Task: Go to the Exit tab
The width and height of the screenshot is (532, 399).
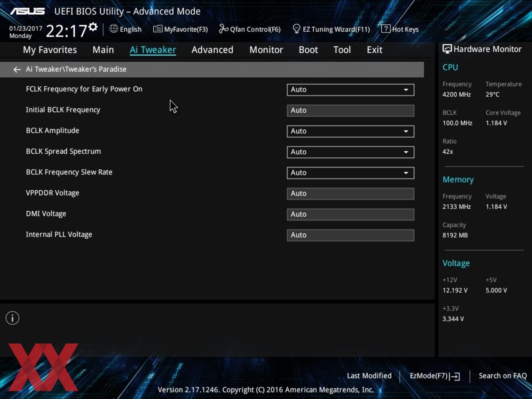Action: point(374,50)
